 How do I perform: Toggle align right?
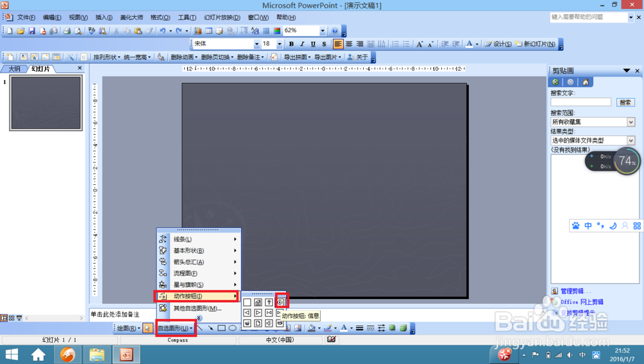point(360,44)
